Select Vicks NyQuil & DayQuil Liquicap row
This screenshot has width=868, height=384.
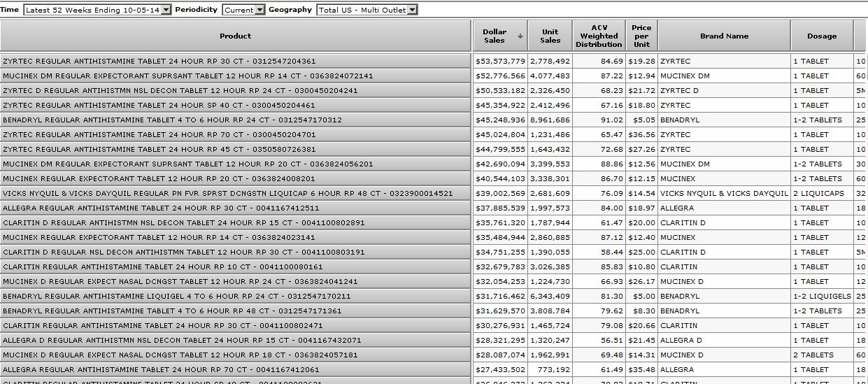pos(235,194)
